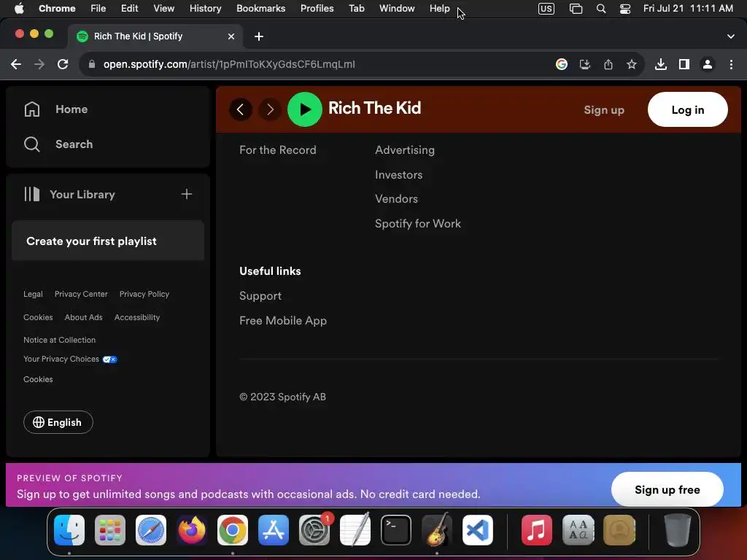Click the Your Privacy Choices toggle icon
Viewport: 747px width, 560px height.
109,359
